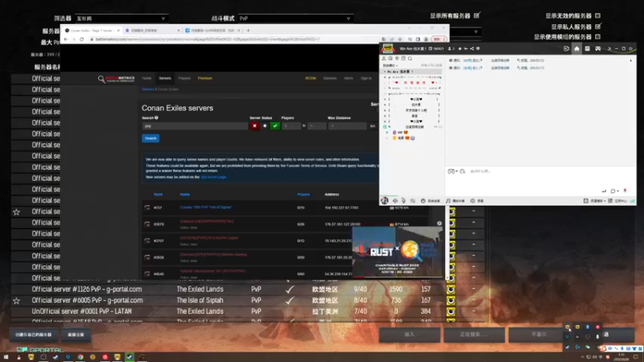Click the create your own server button
This screenshot has height=362, width=644.
click(34, 335)
